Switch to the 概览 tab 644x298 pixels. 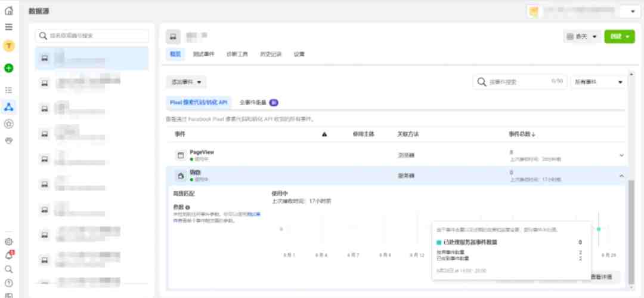pos(175,54)
